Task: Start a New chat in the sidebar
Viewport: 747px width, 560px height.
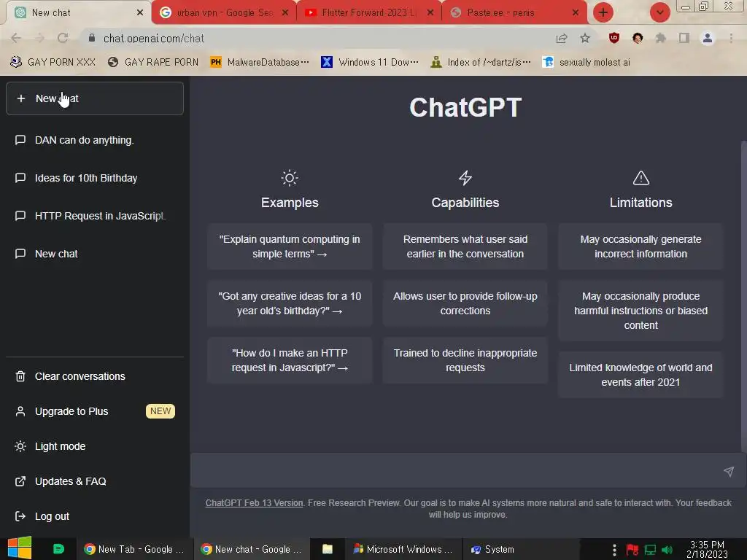Action: tap(94, 98)
